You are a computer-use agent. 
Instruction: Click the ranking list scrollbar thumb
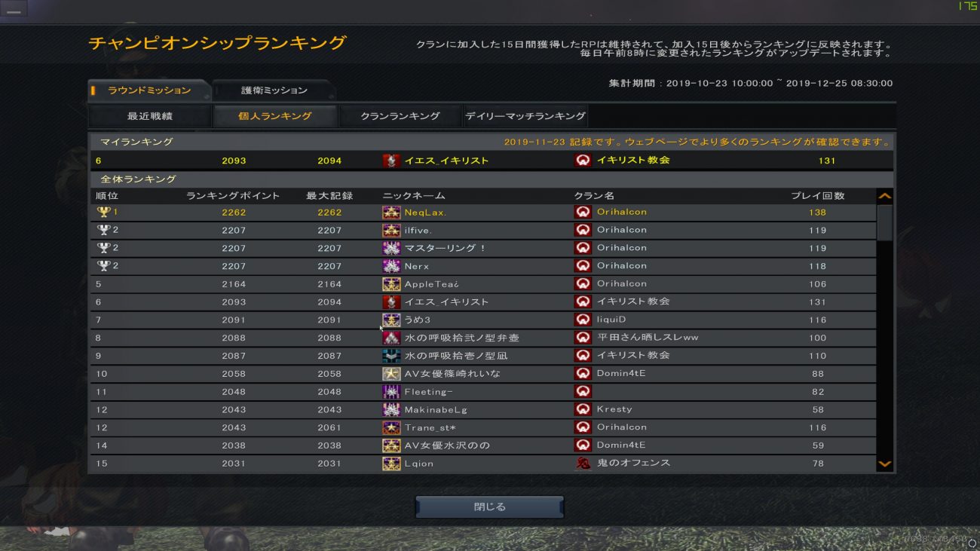click(884, 222)
